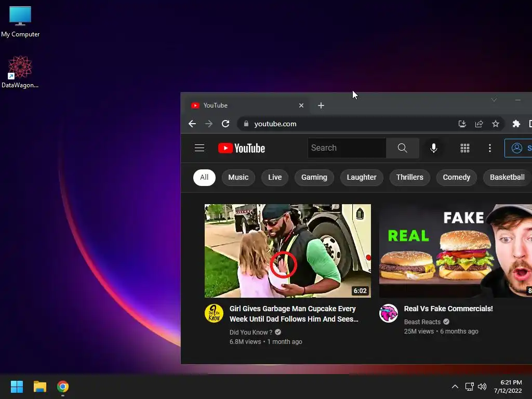This screenshot has width=532, height=399.
Task: Select the Comedy filter chip
Action: pyautogui.click(x=456, y=178)
